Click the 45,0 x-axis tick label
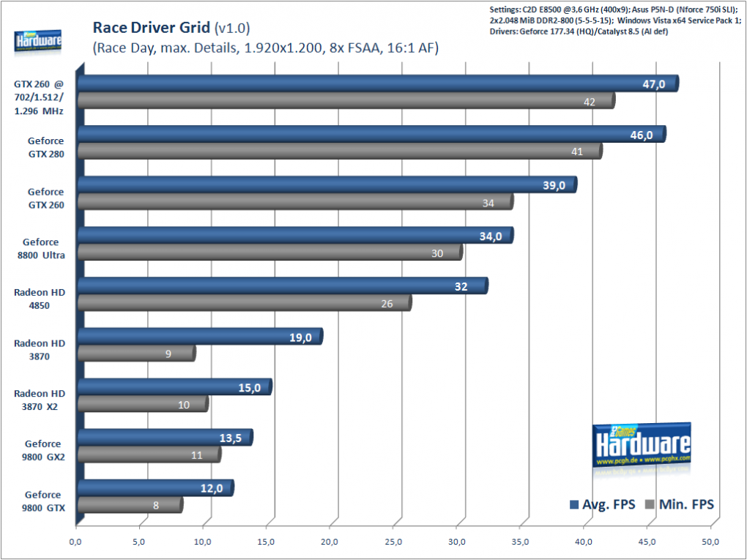The height and width of the screenshot is (560, 747). (x=647, y=542)
